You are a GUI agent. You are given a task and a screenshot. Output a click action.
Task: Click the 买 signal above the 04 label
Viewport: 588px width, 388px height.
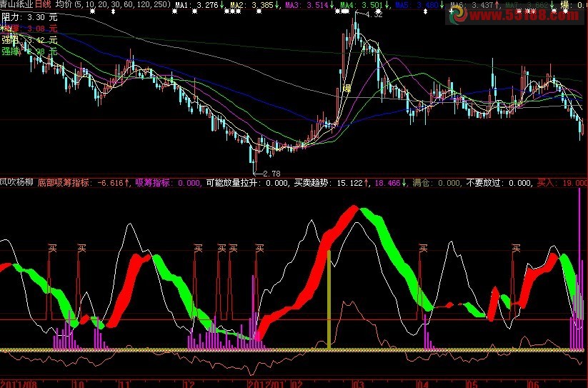tap(424, 248)
